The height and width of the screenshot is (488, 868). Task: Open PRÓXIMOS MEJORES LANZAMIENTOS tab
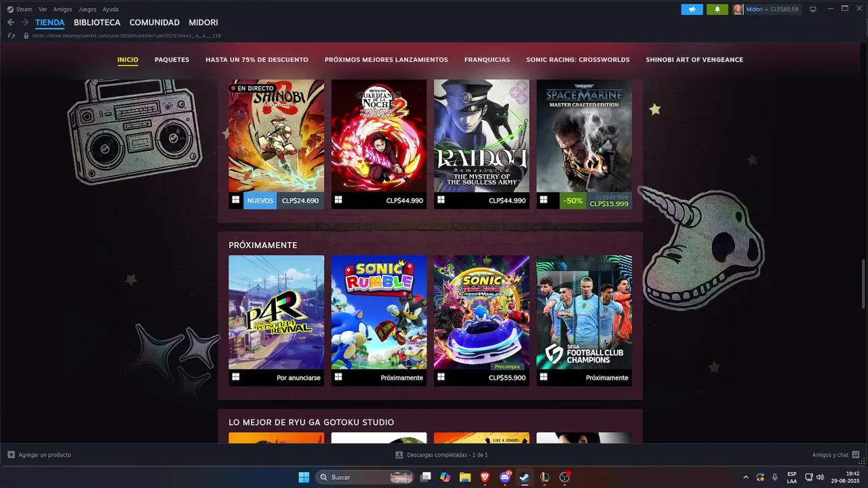tap(386, 60)
